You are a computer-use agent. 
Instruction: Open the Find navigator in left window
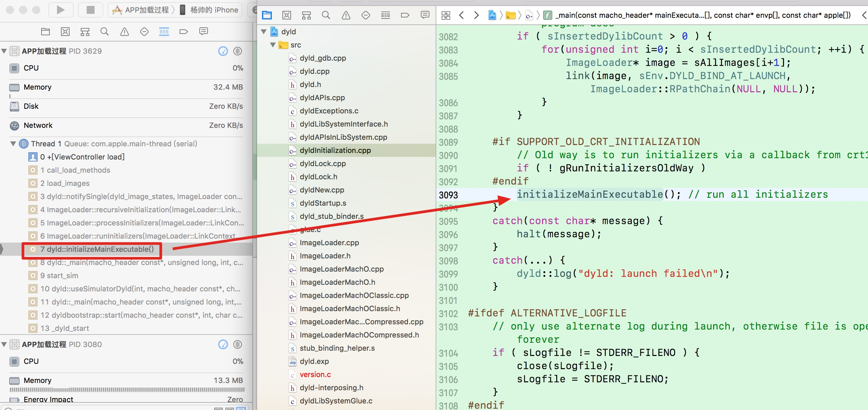coord(104,32)
